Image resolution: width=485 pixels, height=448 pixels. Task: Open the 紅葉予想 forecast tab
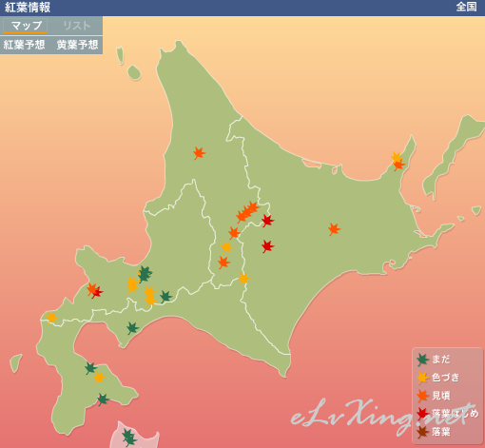[24, 45]
